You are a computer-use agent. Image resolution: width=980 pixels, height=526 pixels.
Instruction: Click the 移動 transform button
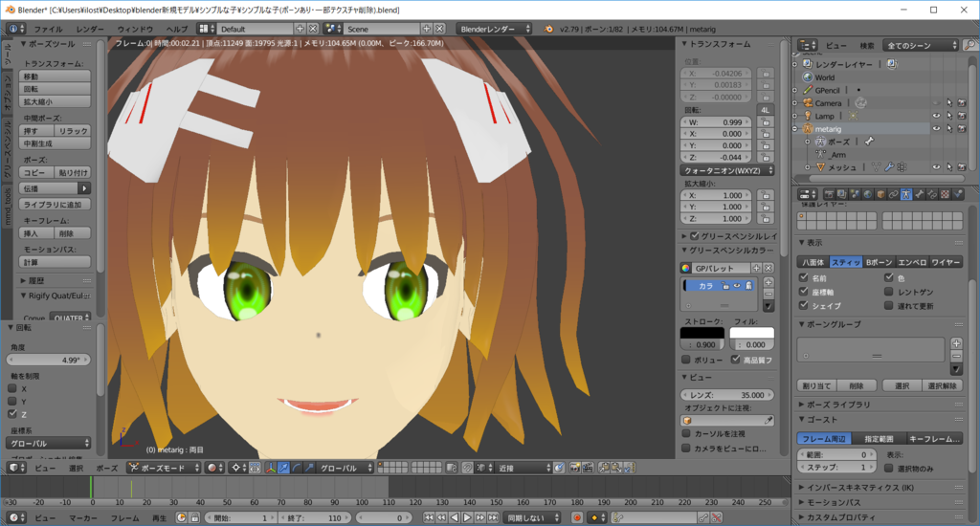(55, 77)
